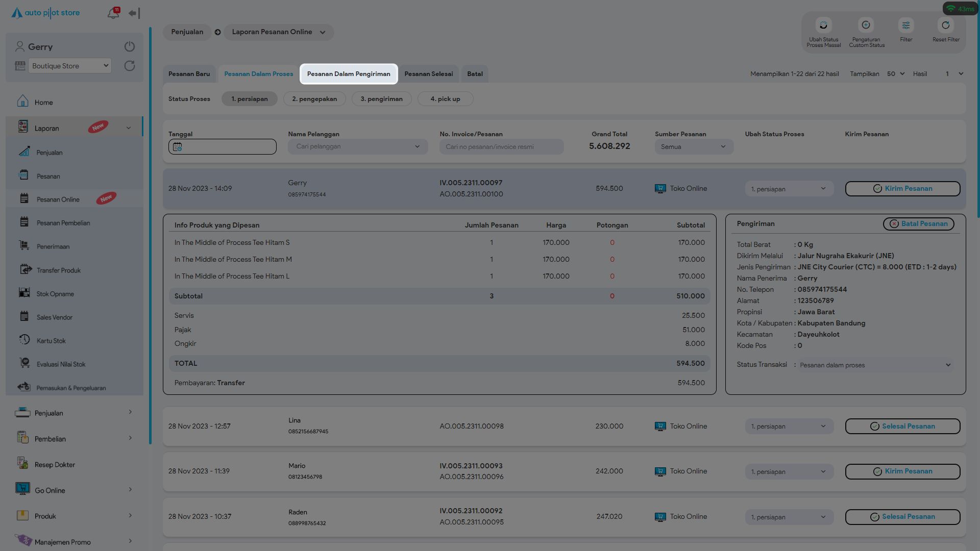Select status filter 3. pengiriman
The image size is (980, 551).
[381, 99]
